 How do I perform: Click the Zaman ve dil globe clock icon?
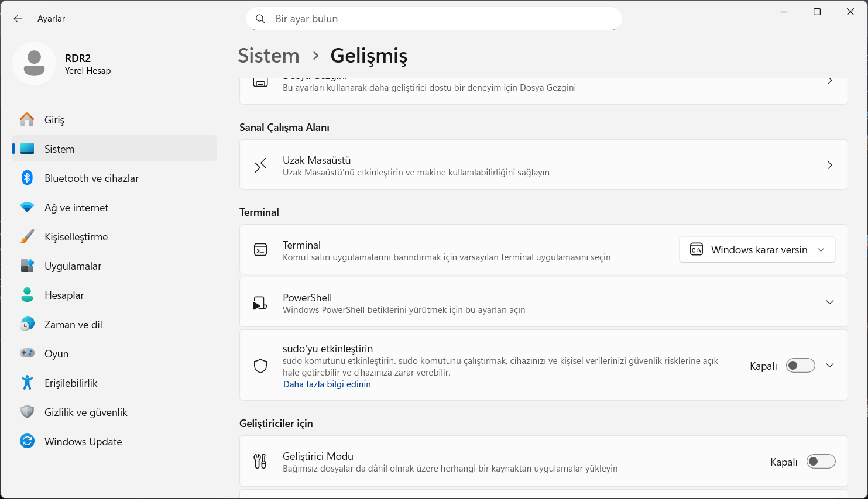(x=27, y=324)
